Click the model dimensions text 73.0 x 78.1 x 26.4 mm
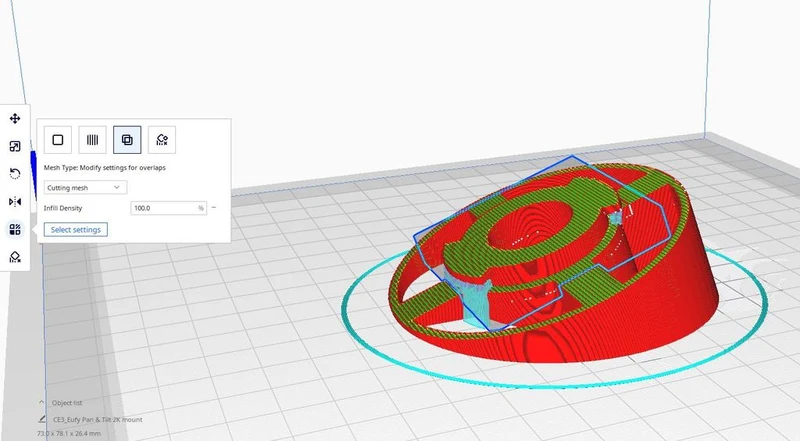The image size is (800, 441). tap(69, 433)
